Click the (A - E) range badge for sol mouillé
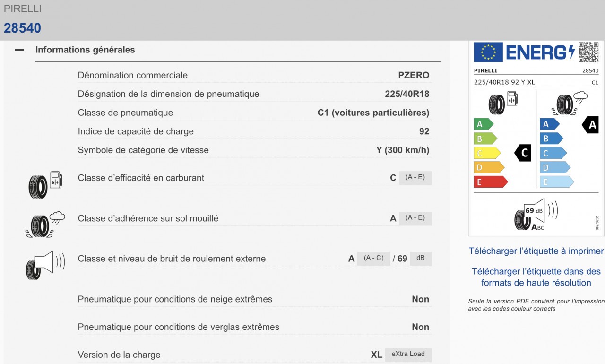 coord(415,218)
